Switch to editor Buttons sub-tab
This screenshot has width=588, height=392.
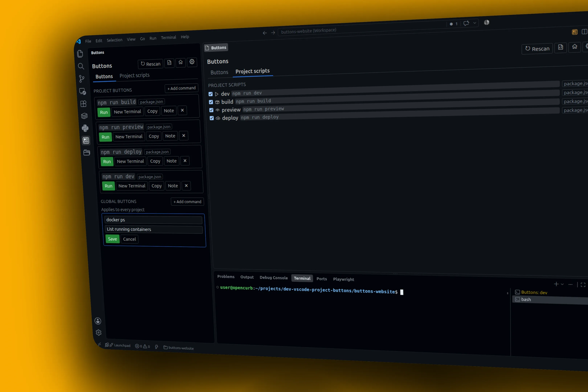219,72
